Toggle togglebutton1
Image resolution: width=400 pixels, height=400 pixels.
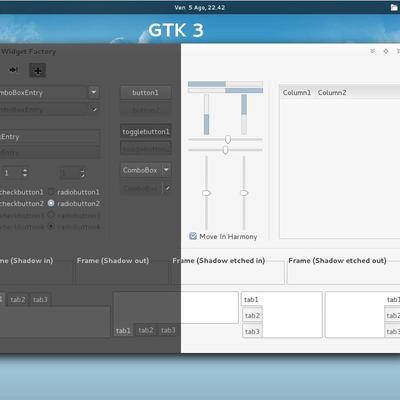(146, 132)
